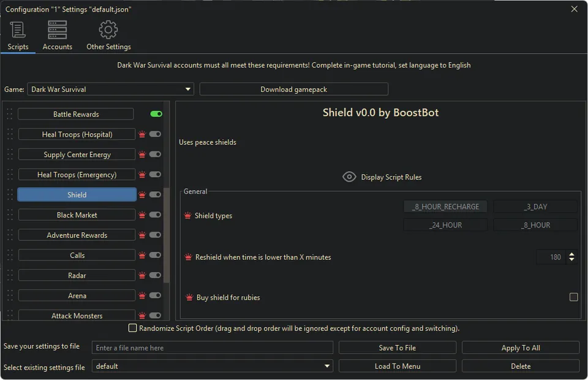Check the Buy shield for rubies box
This screenshot has width=588, height=380.
[573, 297]
